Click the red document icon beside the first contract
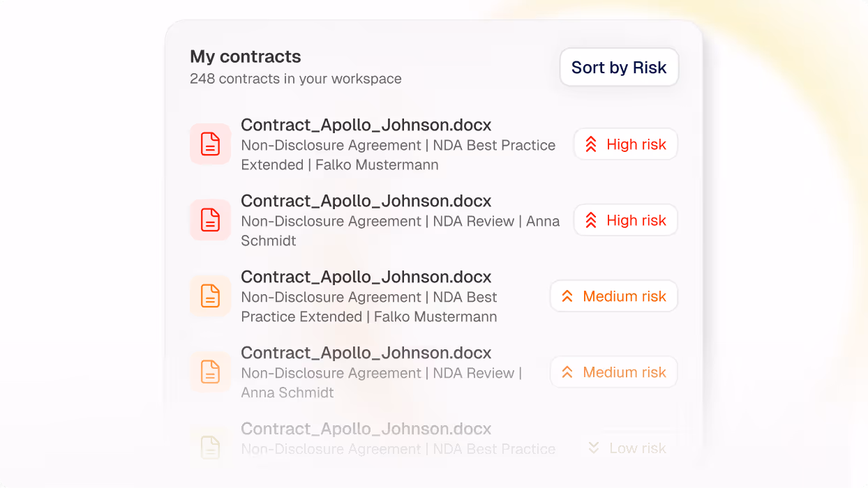This screenshot has width=868, height=488. 210,144
